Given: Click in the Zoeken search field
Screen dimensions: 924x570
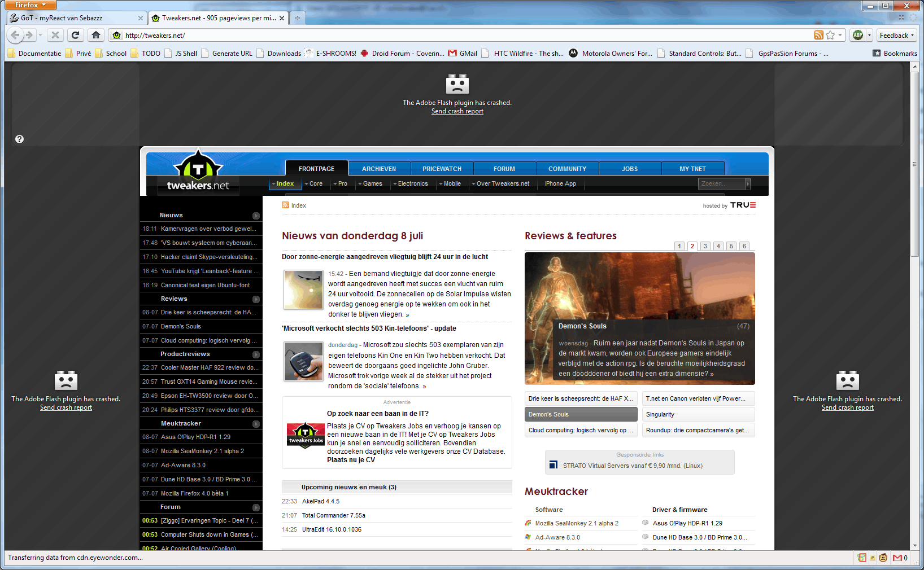Looking at the screenshot, I should click(x=722, y=183).
